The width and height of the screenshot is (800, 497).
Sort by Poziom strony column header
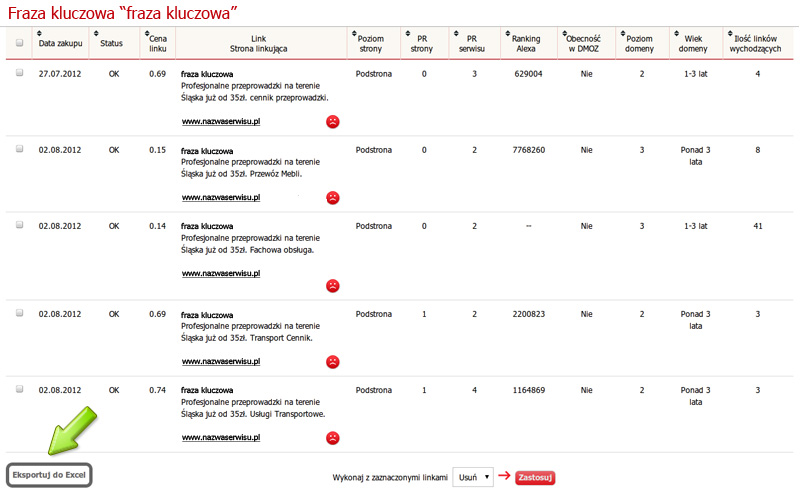coord(374,43)
